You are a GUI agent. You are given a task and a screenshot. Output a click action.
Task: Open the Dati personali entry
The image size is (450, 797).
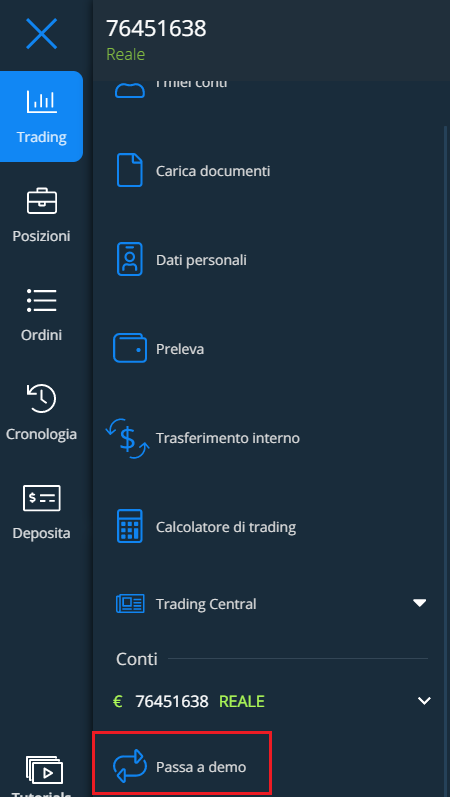[201, 260]
